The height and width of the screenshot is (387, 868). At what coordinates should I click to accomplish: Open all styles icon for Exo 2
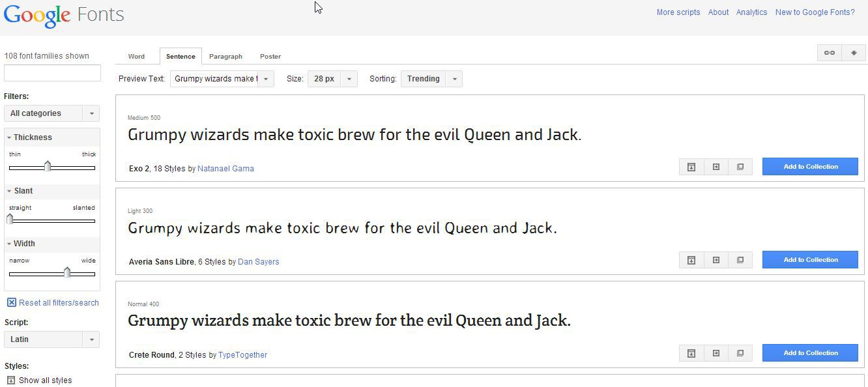pyautogui.click(x=691, y=167)
